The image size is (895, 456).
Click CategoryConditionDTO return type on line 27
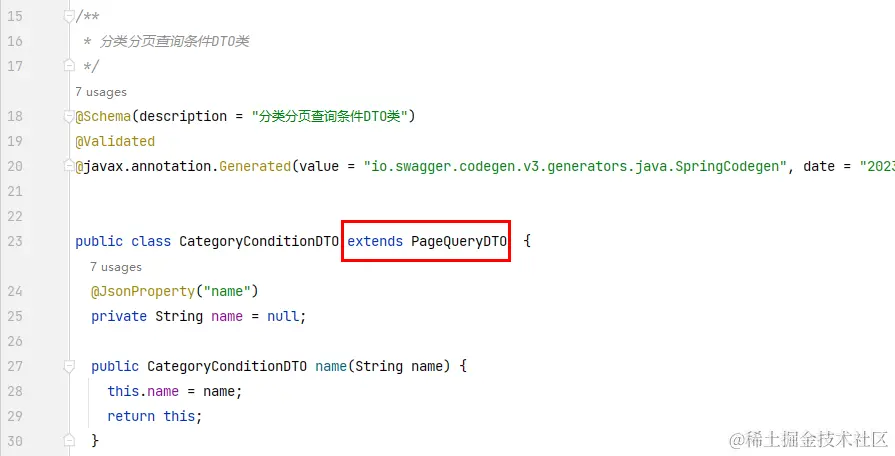227,366
